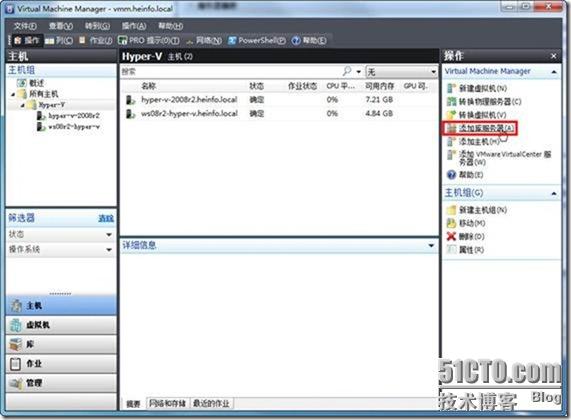Screen dimensions: 571x420
Task: Switch to the 作业 navigation view
Action: click(x=61, y=364)
